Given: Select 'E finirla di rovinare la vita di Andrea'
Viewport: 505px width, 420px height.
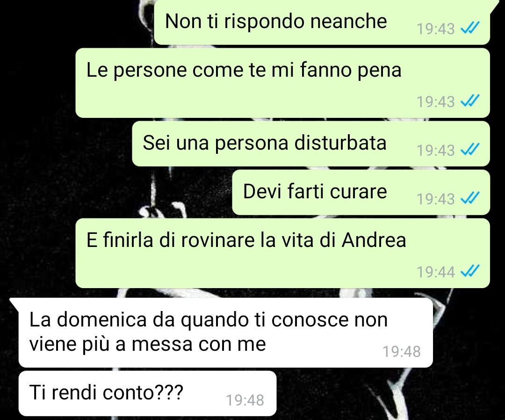Looking at the screenshot, I should pyautogui.click(x=283, y=253).
